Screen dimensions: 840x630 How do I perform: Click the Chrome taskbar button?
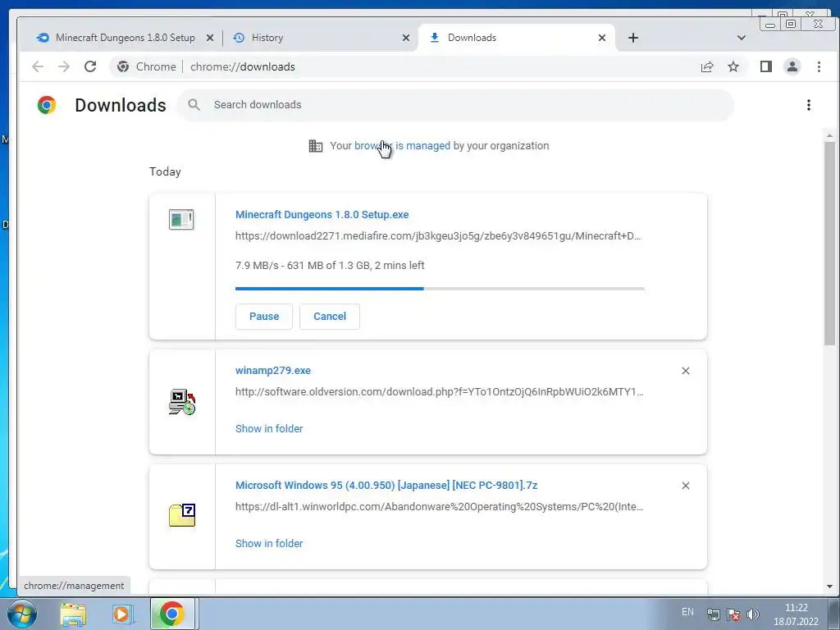tap(172, 614)
